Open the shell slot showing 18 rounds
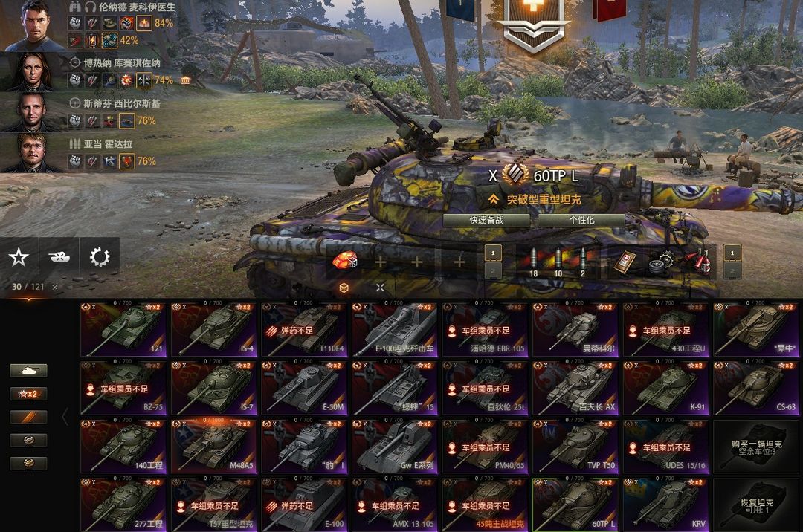This screenshot has height=532, width=803. pos(533,263)
